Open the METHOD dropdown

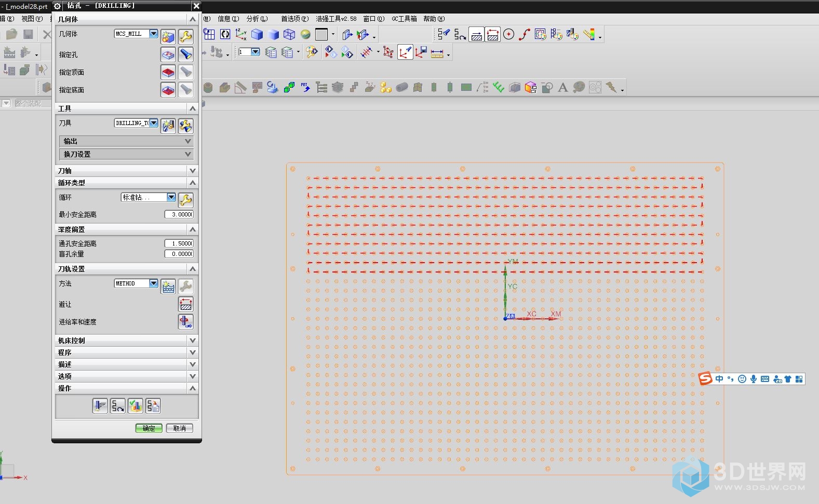pyautogui.click(x=154, y=283)
